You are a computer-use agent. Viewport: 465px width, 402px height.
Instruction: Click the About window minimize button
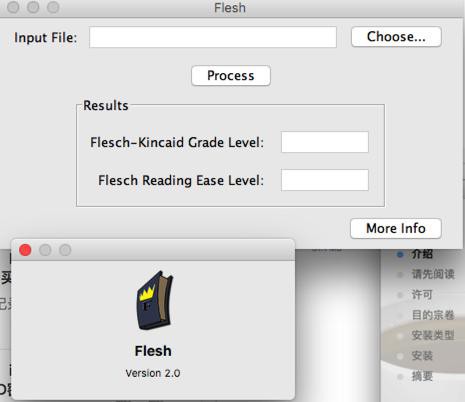click(x=45, y=250)
